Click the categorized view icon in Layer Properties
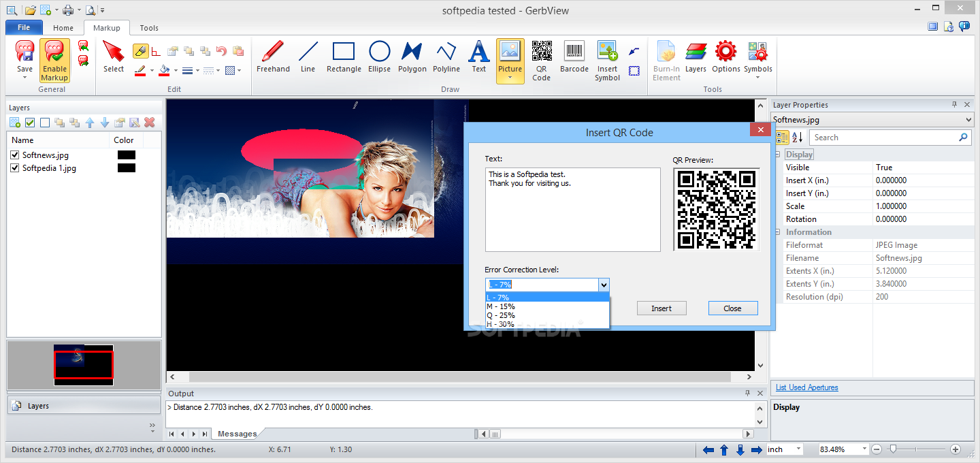 tap(782, 138)
